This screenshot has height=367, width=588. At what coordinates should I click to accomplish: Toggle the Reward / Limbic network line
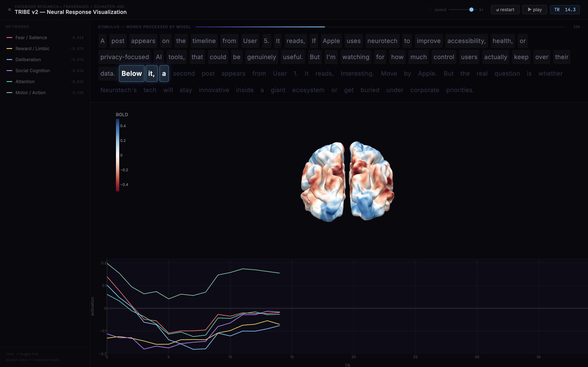32,49
